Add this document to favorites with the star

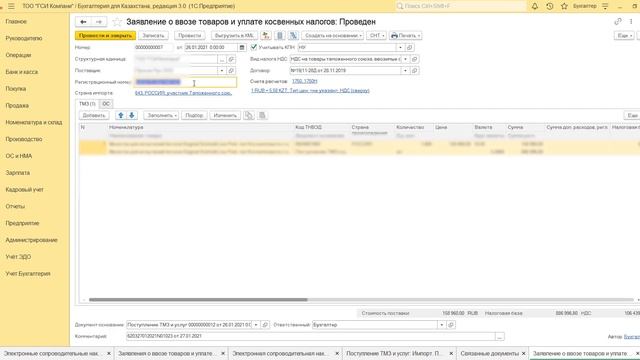point(117,22)
